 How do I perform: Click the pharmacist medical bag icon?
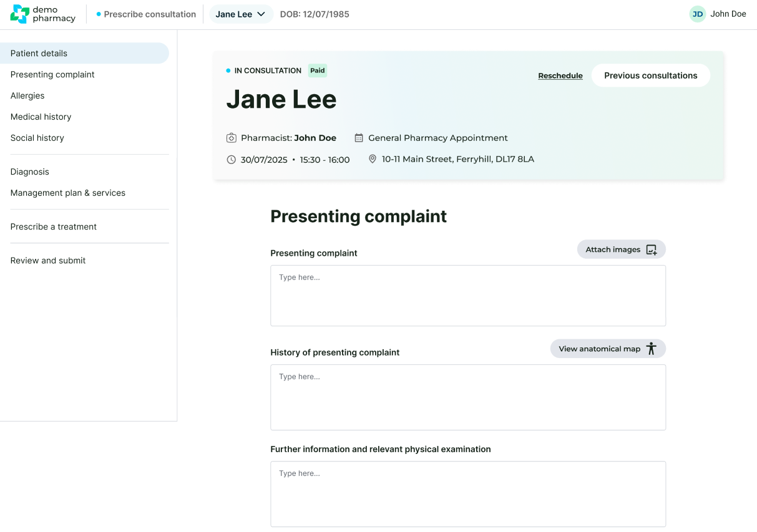tap(232, 138)
